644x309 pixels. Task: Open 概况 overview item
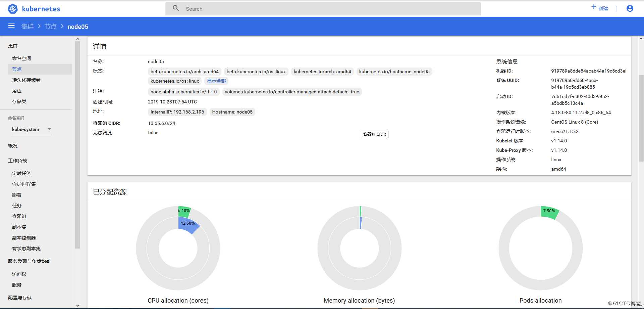(13, 146)
